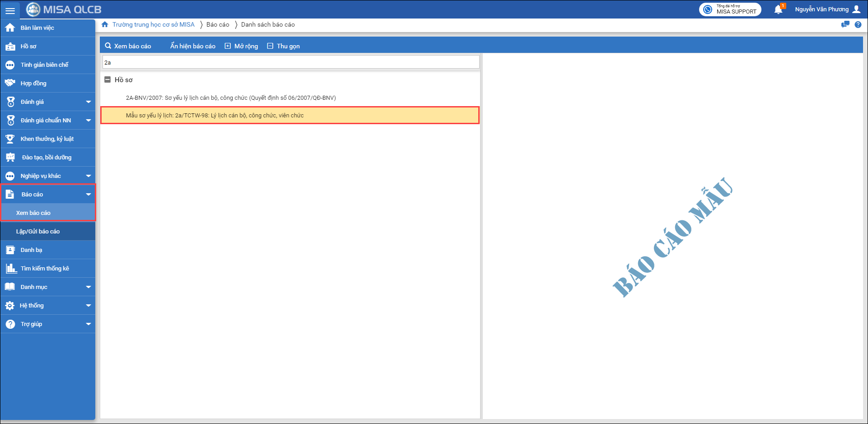The height and width of the screenshot is (424, 868).
Task: Expand the Danh mục sidebar menu
Action: (88, 287)
